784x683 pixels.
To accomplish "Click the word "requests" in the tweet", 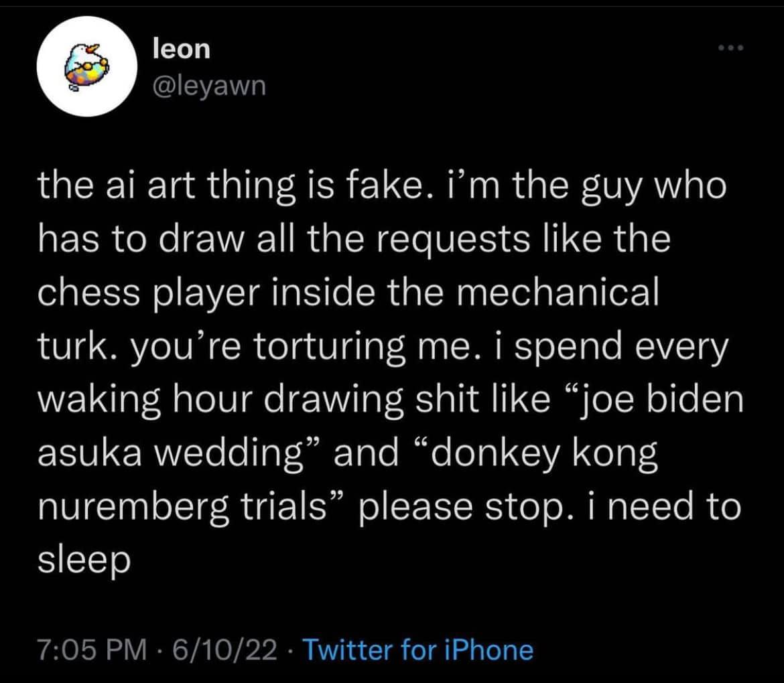I will click(452, 240).
